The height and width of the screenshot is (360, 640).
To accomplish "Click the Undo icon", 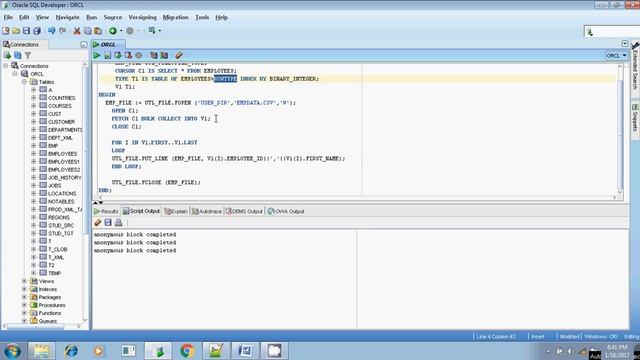I will click(x=51, y=31).
